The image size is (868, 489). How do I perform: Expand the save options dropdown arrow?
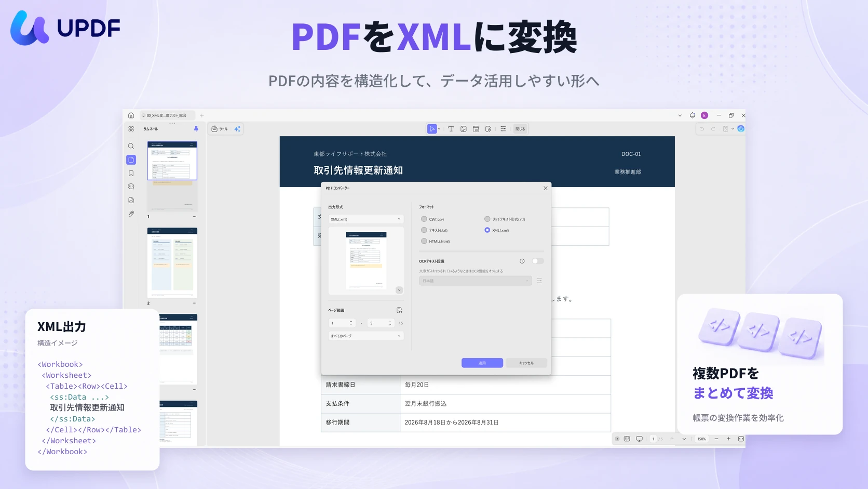click(733, 129)
